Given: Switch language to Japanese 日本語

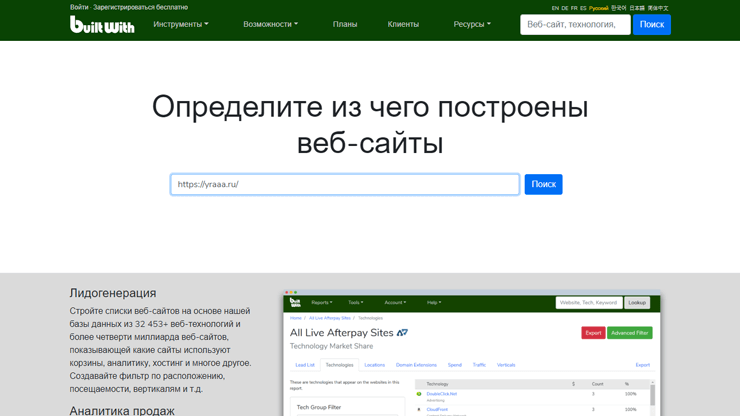Looking at the screenshot, I should pos(637,8).
